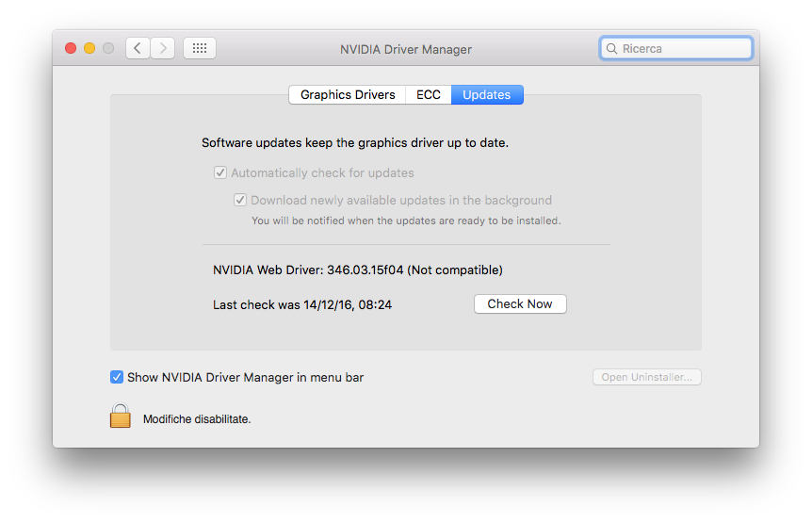
Task: Close the window with the red button
Action: click(x=71, y=48)
